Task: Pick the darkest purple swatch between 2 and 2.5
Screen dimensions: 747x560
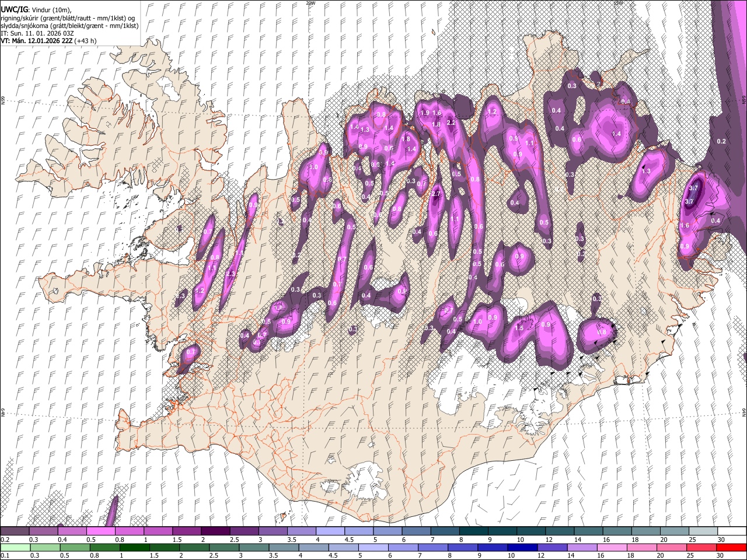Action: [215, 531]
